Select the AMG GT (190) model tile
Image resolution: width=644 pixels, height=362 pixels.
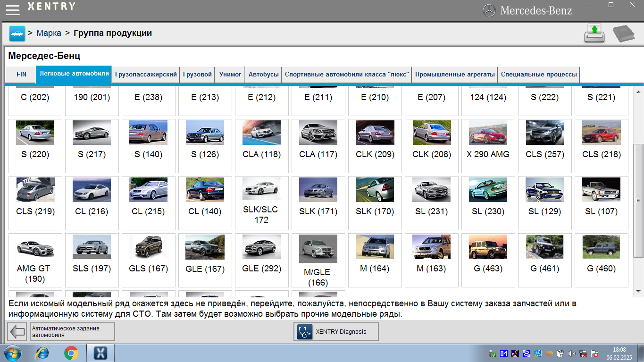(35, 260)
